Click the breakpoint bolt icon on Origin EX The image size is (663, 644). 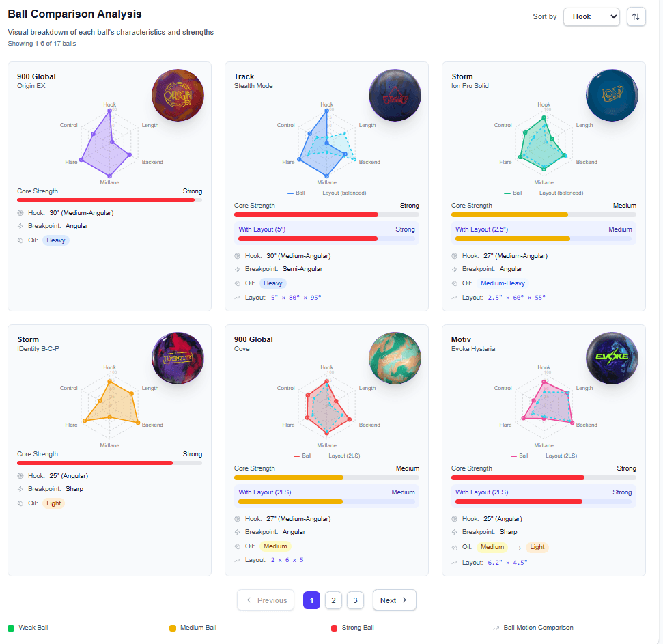click(20, 226)
